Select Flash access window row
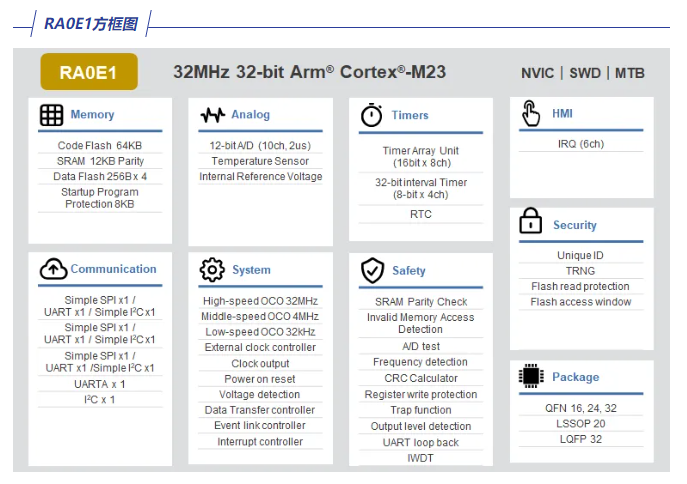The image size is (687, 484). click(581, 302)
